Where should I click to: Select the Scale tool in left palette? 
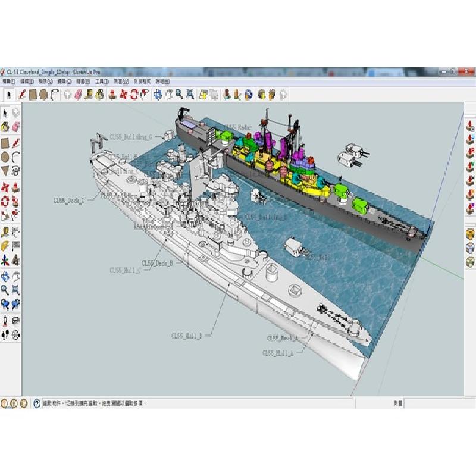[5, 215]
